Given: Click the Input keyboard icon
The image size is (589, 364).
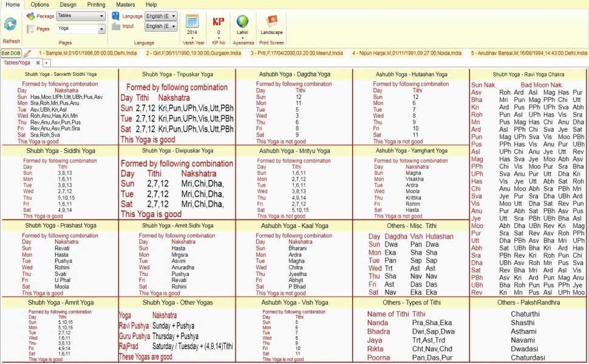Looking at the screenshot, I should tap(116, 26).
